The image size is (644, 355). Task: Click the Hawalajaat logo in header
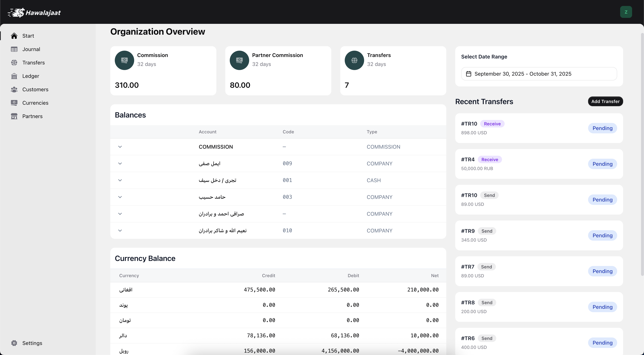[34, 12]
